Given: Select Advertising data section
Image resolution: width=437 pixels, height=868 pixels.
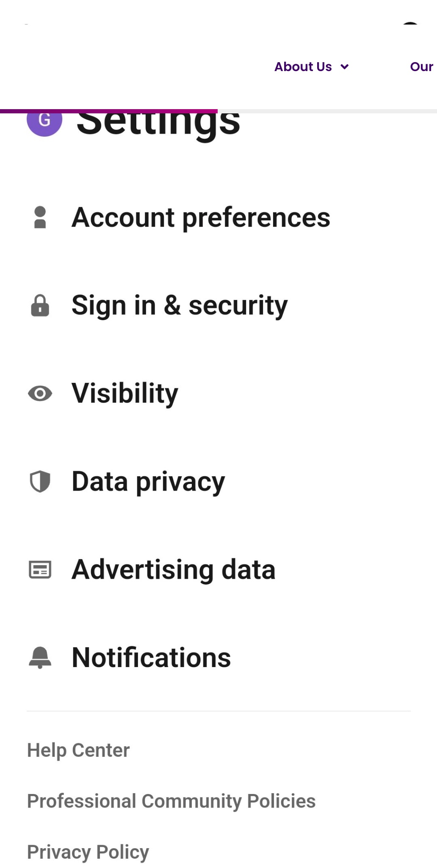Looking at the screenshot, I should (174, 569).
